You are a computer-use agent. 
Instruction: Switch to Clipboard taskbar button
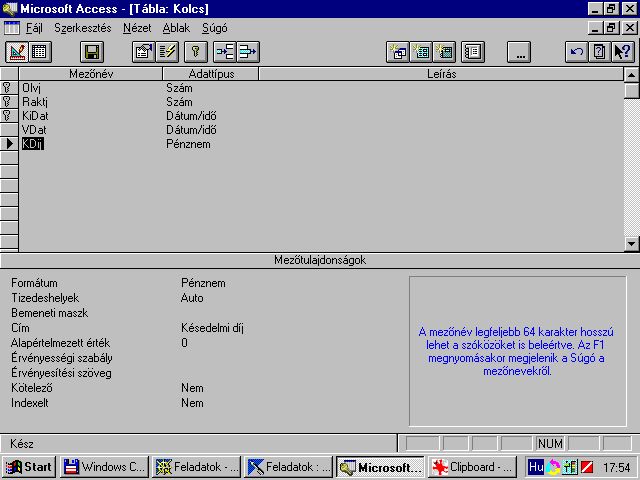click(x=472, y=467)
